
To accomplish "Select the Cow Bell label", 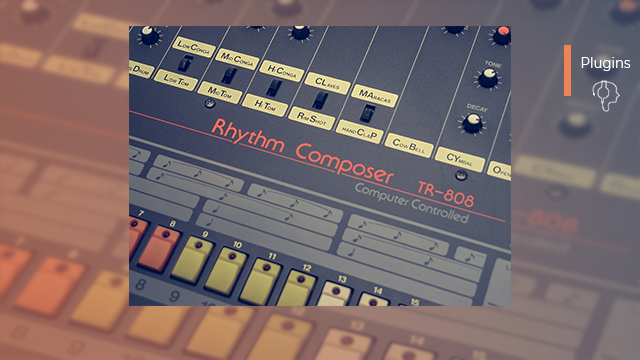I will click(x=409, y=145).
